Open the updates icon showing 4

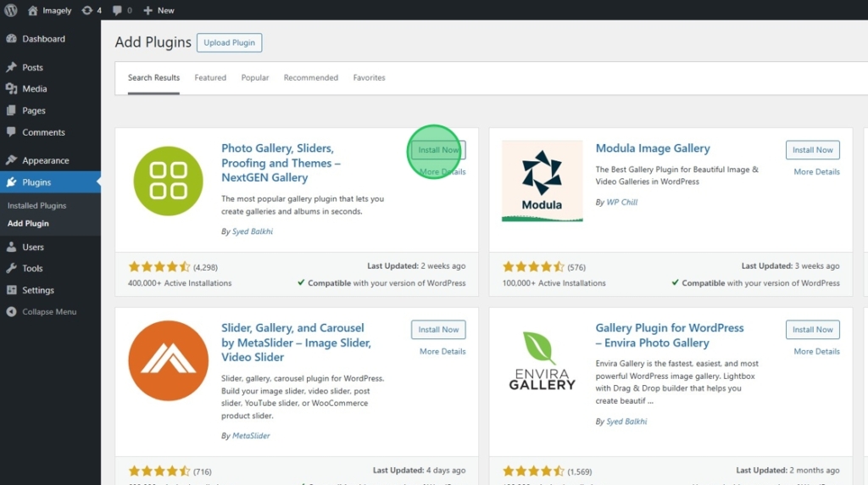click(87, 10)
